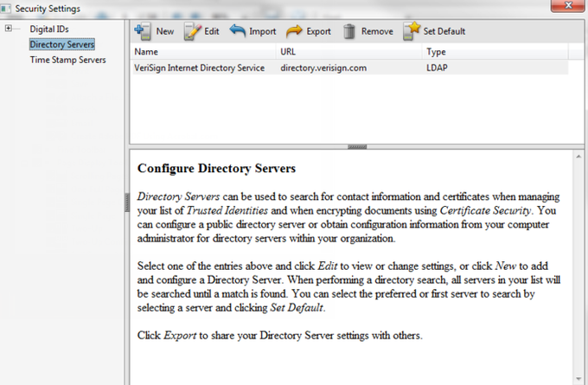Close the Security Settings window

pyautogui.click(x=567, y=6)
